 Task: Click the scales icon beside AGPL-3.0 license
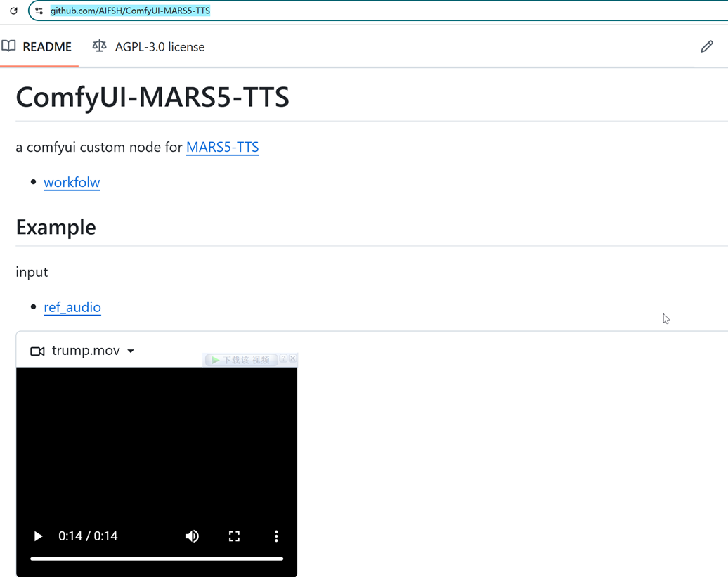coord(99,46)
